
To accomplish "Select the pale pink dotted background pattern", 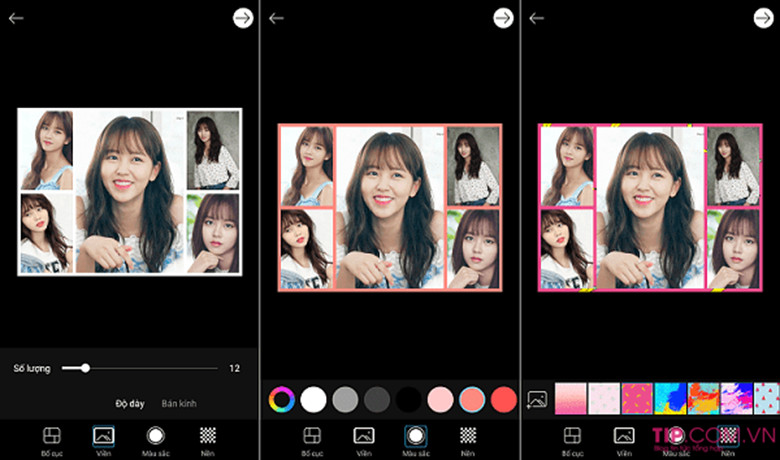I will [x=604, y=399].
